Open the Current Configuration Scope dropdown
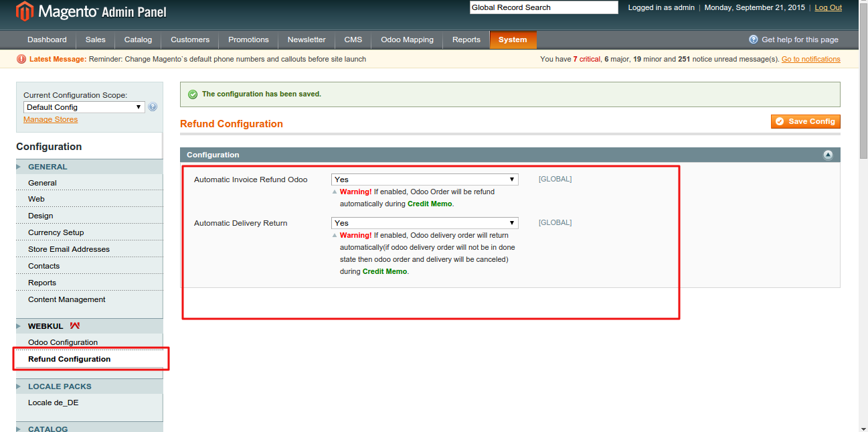Image resolution: width=868 pixels, height=432 pixels. click(x=84, y=107)
